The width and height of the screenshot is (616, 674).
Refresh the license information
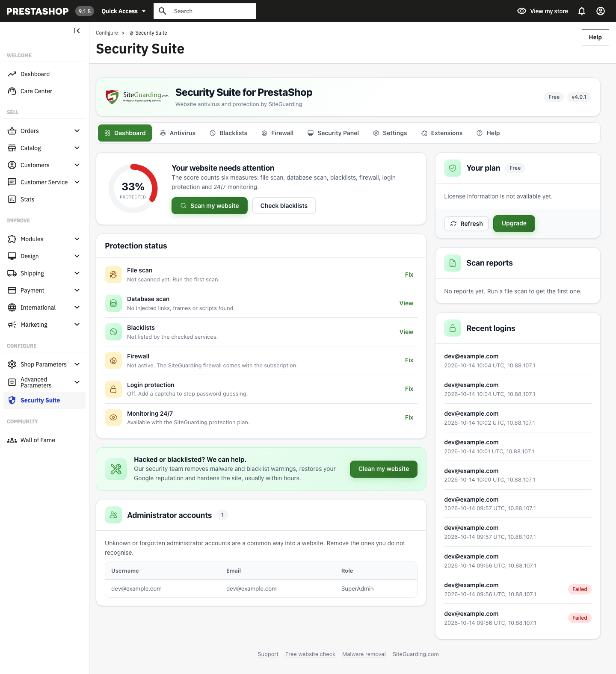click(466, 224)
